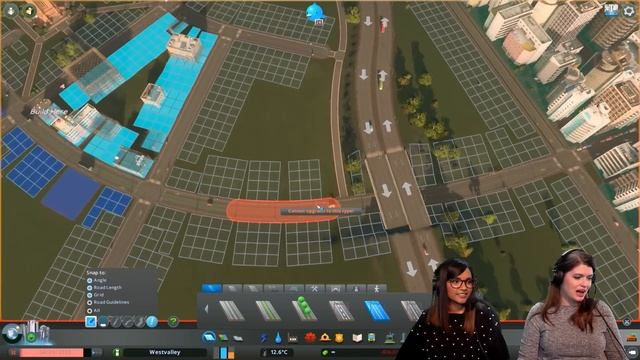Open the Parks and decoration menu icon

pyautogui.click(x=390, y=338)
